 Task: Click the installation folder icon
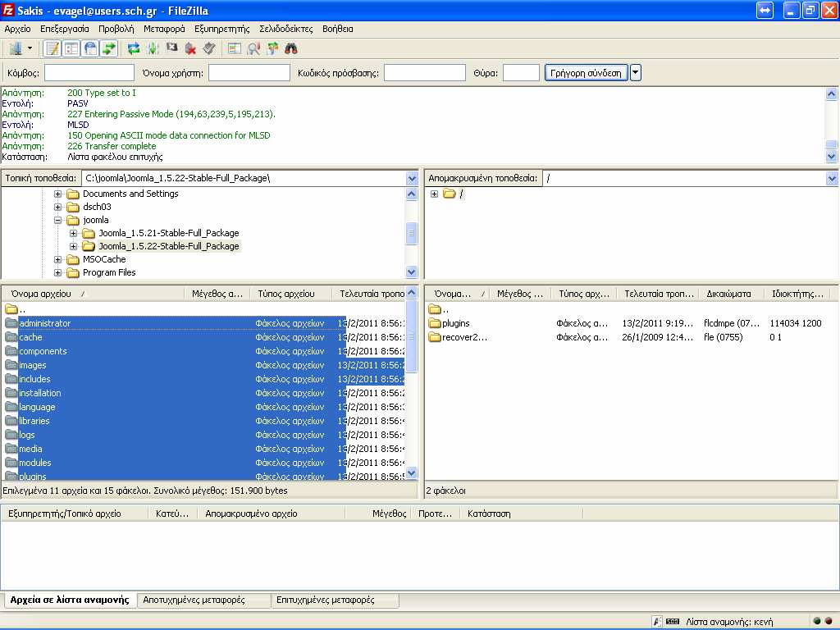tap(11, 393)
